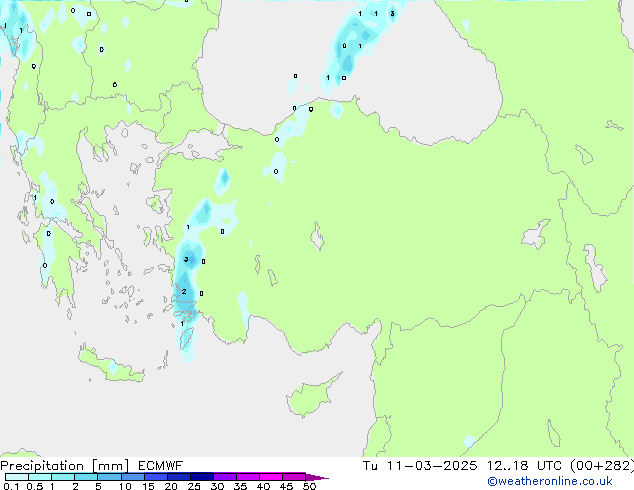The height and width of the screenshot is (490, 634).
Task: Click the '12..18 UTC' time range
Action: coord(524,466)
